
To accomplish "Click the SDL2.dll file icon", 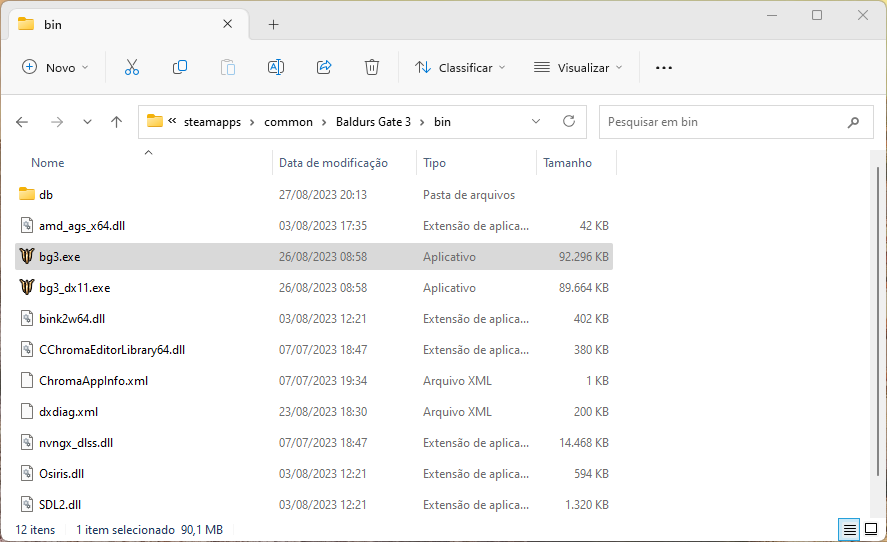I will point(27,504).
